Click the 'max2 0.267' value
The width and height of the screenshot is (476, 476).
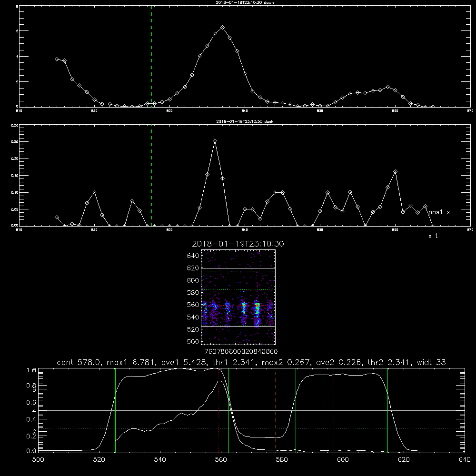285,362
